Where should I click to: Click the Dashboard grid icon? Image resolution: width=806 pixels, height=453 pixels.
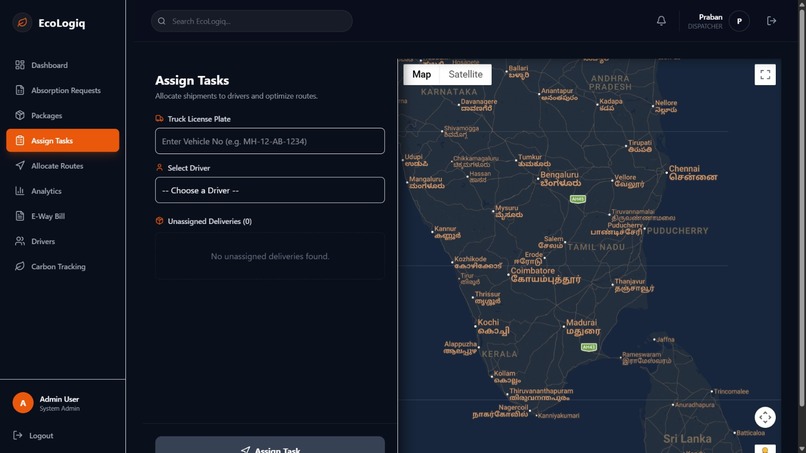(x=20, y=65)
